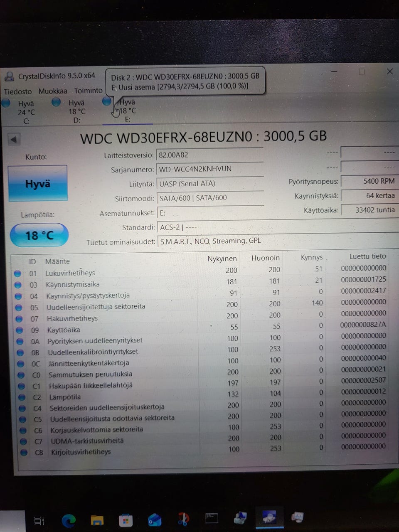The image size is (399, 532).
Task: Select the Uudelleensijoitusta odottavia sektoreita row text
Action: point(112,418)
